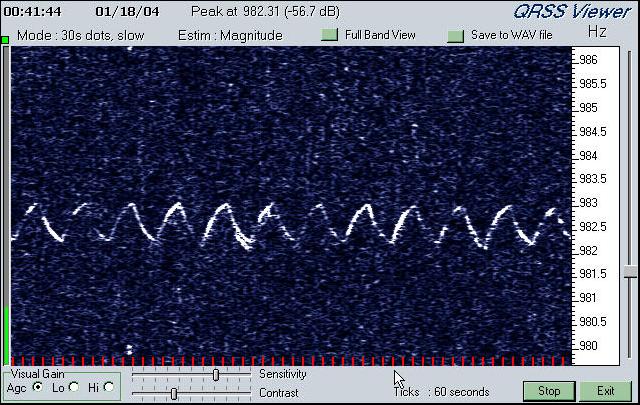Click the vertical frequency slider handle
This screenshot has height=405, width=640.
(630, 272)
